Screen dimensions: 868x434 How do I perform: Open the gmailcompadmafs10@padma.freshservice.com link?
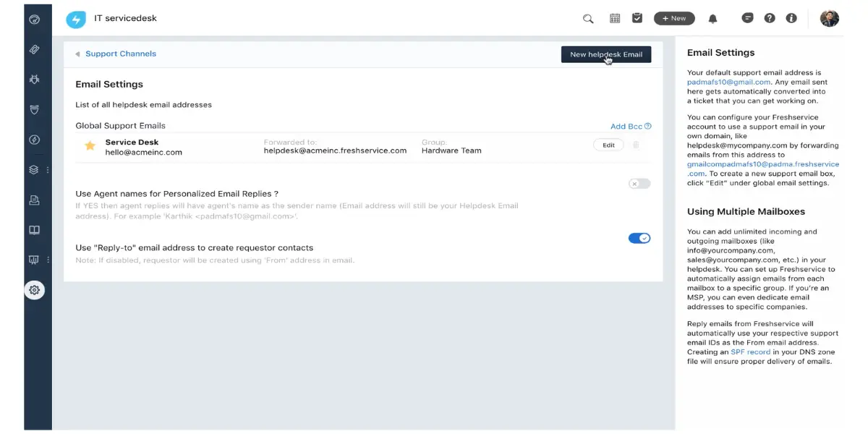point(763,169)
